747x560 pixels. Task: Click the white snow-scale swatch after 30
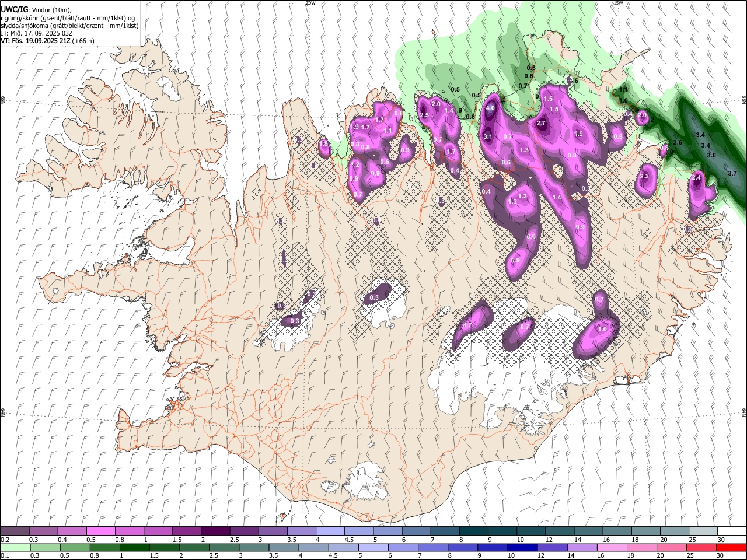732,531
